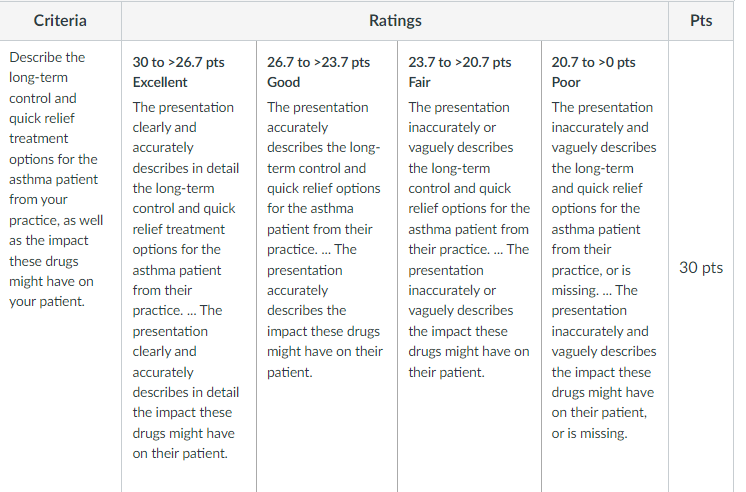Viewport: 746px width, 492px height.
Task: Click the Ratings column header
Action: (395, 20)
